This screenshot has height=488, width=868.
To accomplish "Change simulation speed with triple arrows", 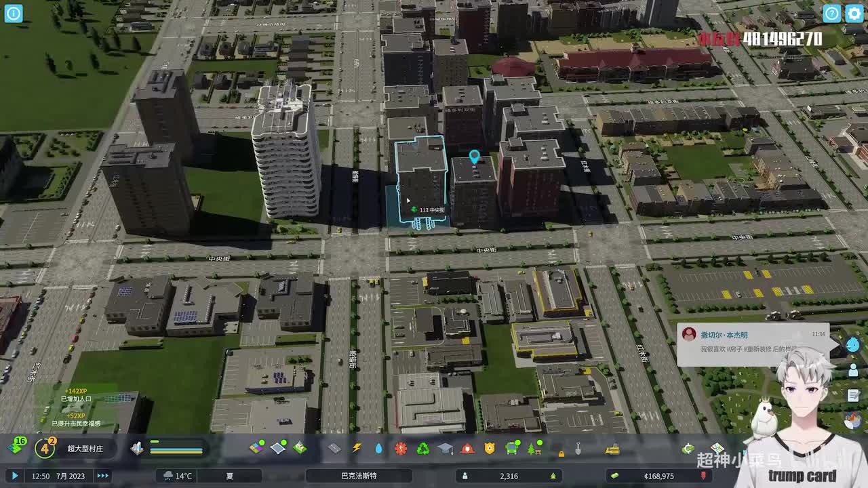I will (x=102, y=476).
